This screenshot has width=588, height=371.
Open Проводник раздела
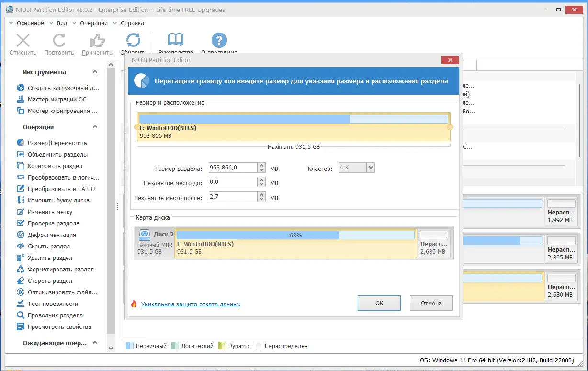coord(49,315)
